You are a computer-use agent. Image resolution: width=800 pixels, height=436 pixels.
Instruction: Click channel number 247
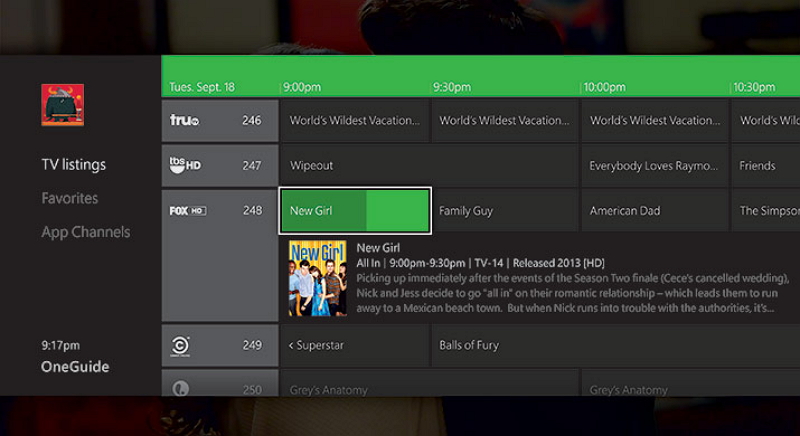point(252,165)
